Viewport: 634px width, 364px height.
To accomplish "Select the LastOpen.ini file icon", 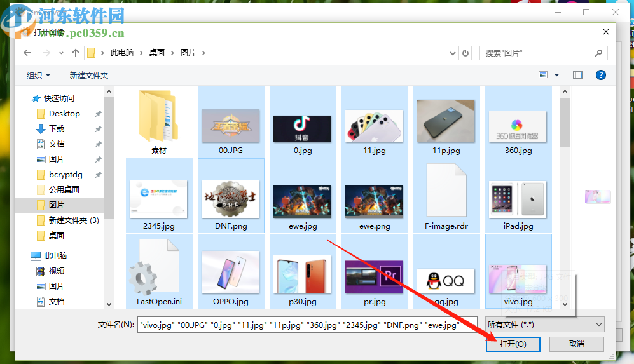I will tap(155, 267).
